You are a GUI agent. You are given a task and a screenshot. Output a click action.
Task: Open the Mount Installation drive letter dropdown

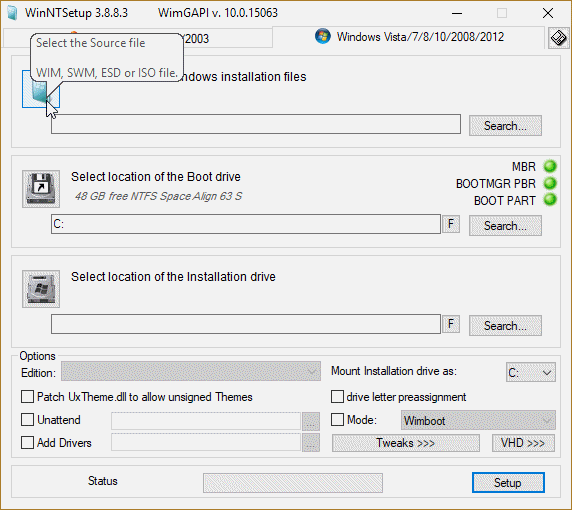coord(530,372)
